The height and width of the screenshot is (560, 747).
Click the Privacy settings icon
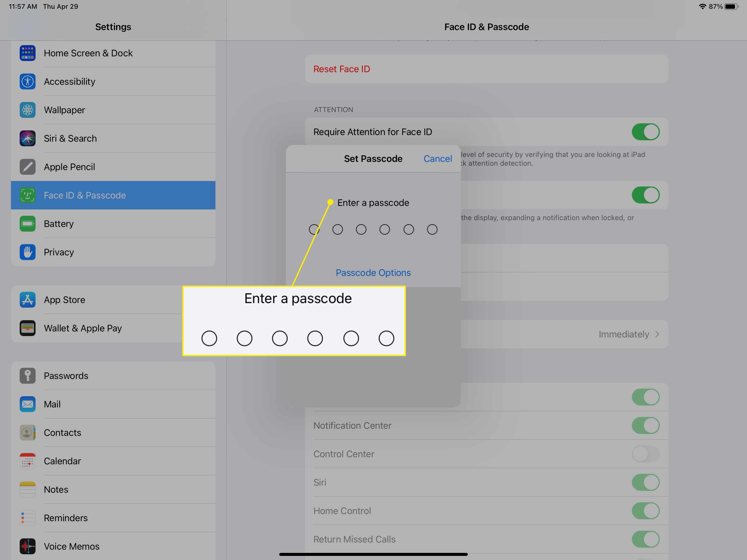pos(28,252)
